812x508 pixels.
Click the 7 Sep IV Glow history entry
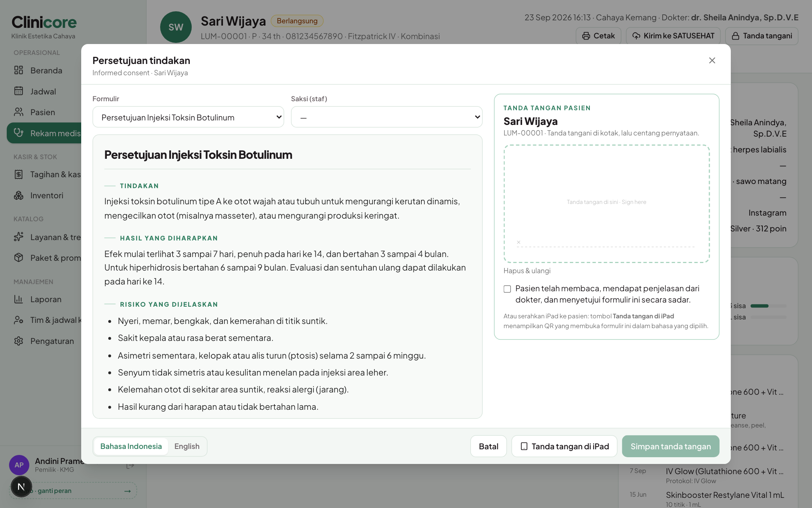pyautogui.click(x=724, y=471)
